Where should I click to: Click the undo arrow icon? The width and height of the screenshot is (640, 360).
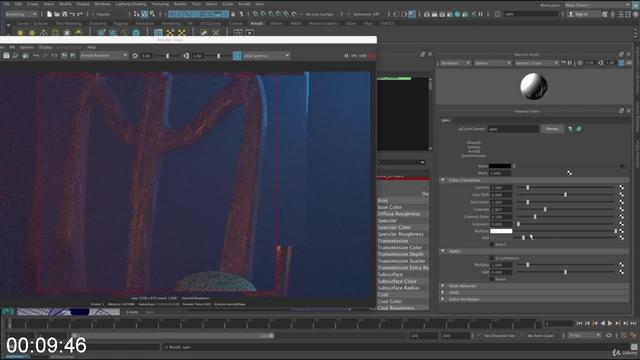[x=72, y=14]
